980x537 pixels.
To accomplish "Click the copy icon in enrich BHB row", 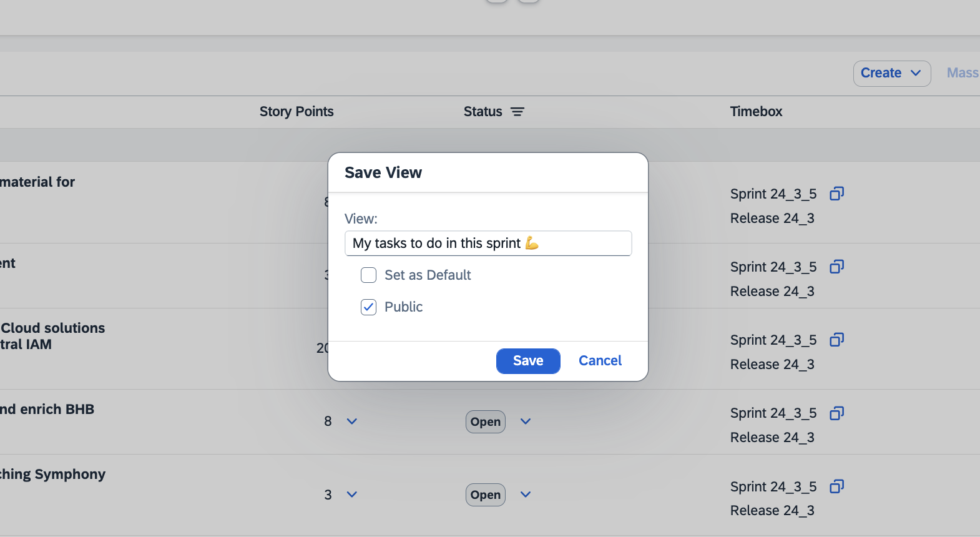I will coord(836,413).
